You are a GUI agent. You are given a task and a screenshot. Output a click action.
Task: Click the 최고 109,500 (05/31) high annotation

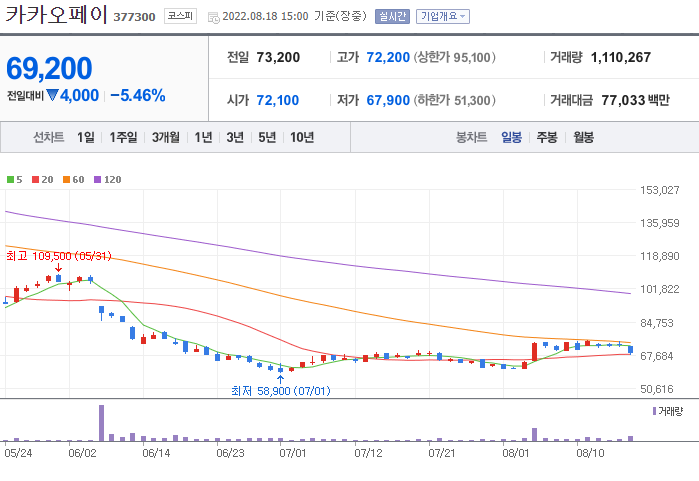[58, 256]
